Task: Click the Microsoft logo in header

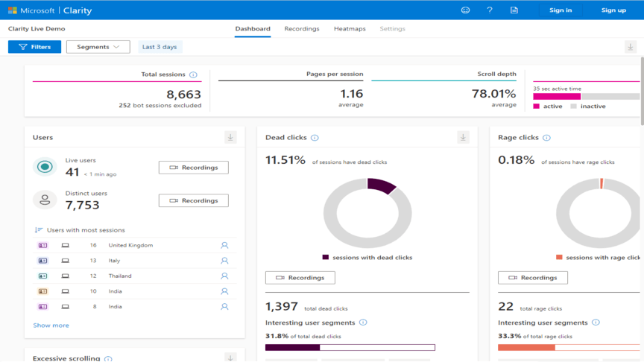Action: pos(13,10)
